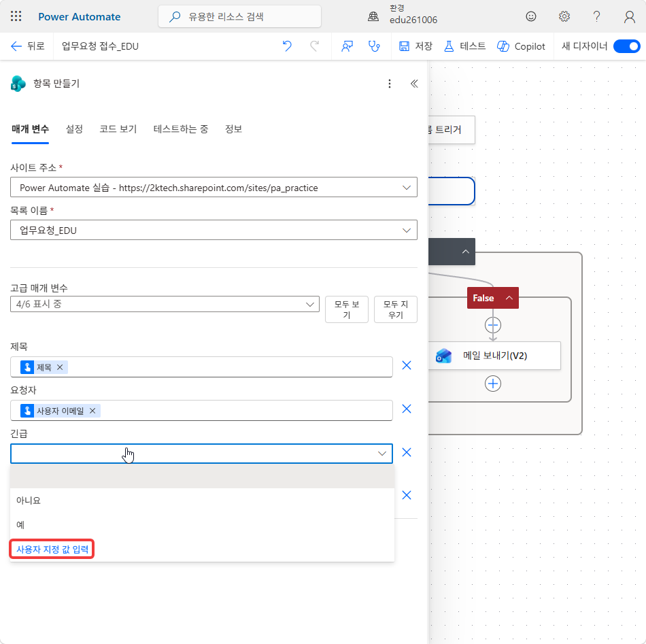Expand the 고급 매개 변수 dropdown
This screenshot has height=644, width=646.
[165, 304]
